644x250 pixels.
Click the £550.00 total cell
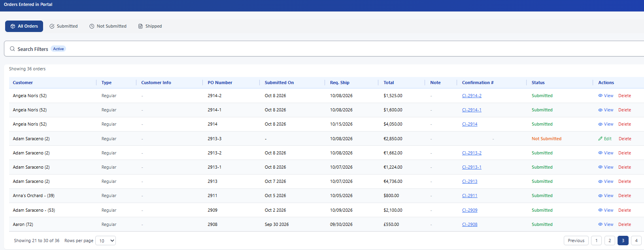391,224
